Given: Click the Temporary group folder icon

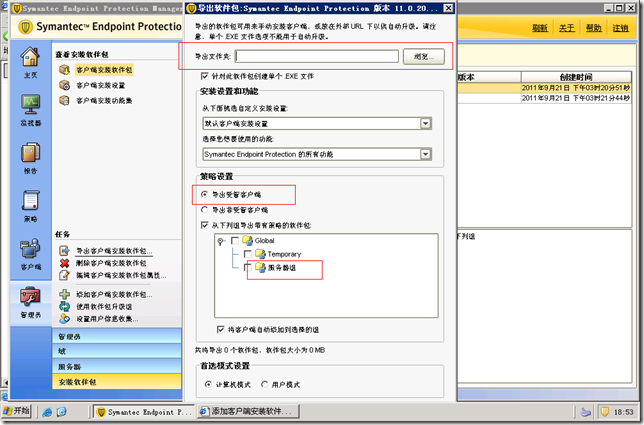Looking at the screenshot, I should (x=260, y=254).
